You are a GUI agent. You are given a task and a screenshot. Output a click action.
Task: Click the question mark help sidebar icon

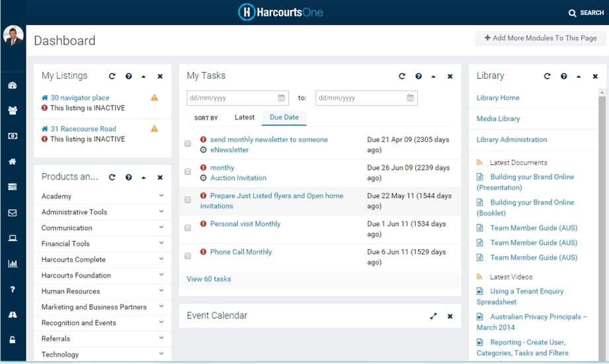tap(13, 289)
